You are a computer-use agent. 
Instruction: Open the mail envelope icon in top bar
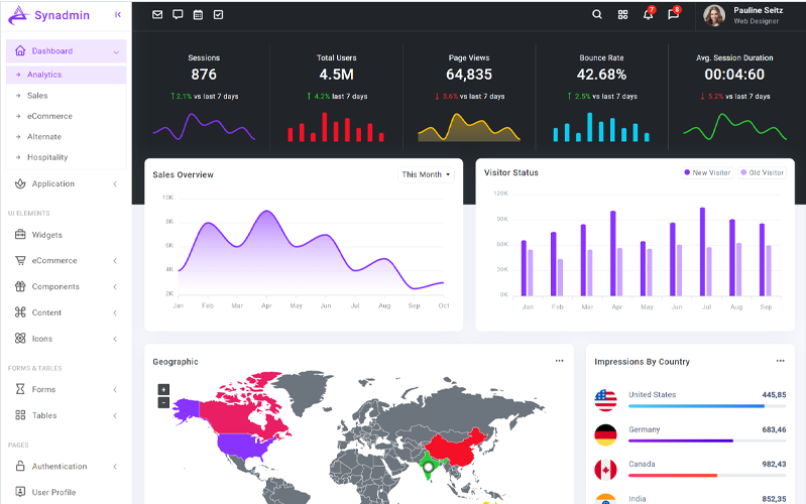point(157,15)
